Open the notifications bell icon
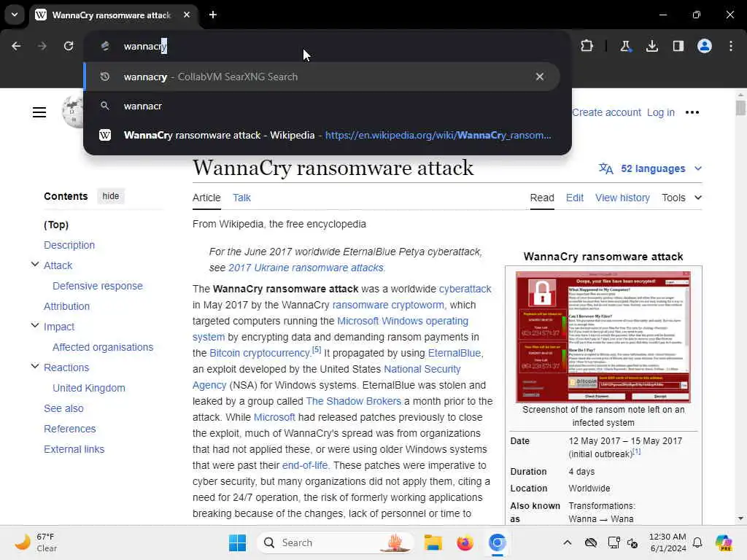The image size is (747, 560). (x=697, y=542)
